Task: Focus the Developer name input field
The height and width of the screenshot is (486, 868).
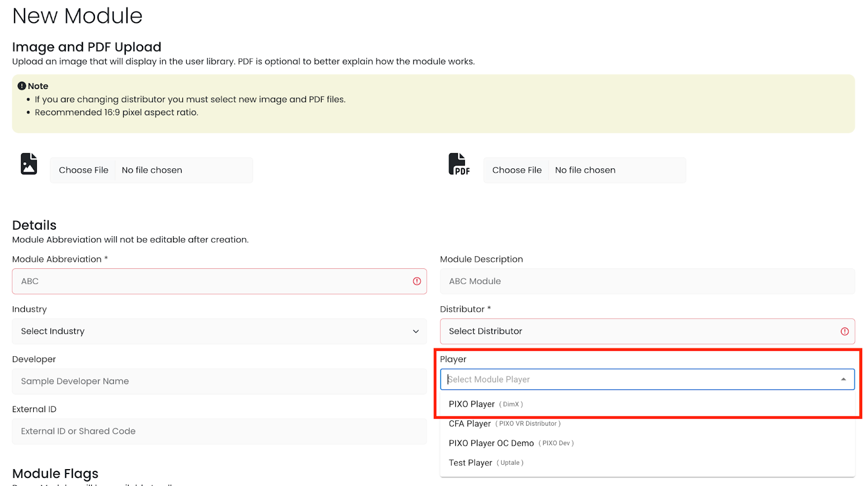Action: [219, 381]
